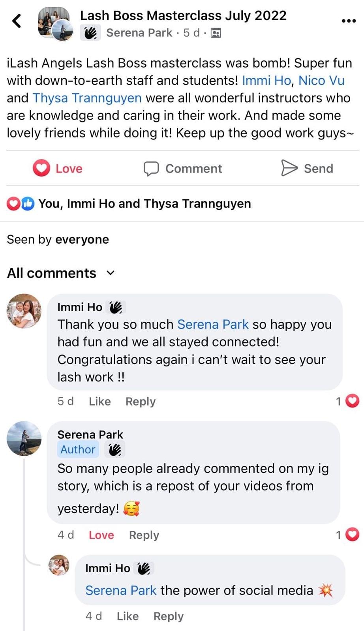Toggle the Love reaction on the post
The width and height of the screenshot is (364, 631).
click(58, 168)
